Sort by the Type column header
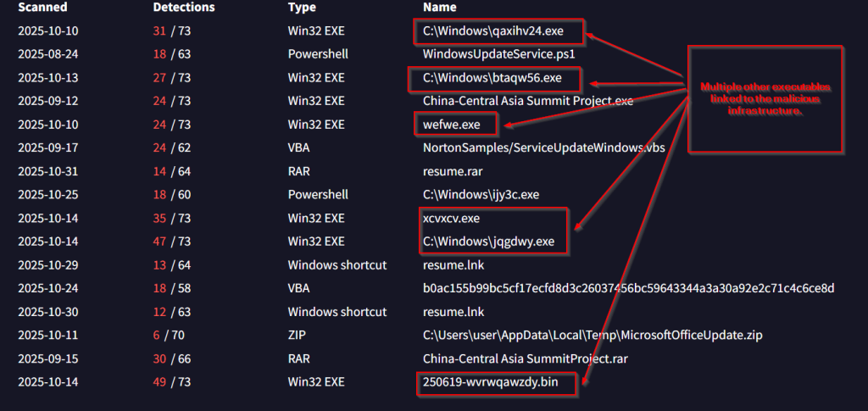The height and width of the screenshot is (411, 868). tap(302, 8)
